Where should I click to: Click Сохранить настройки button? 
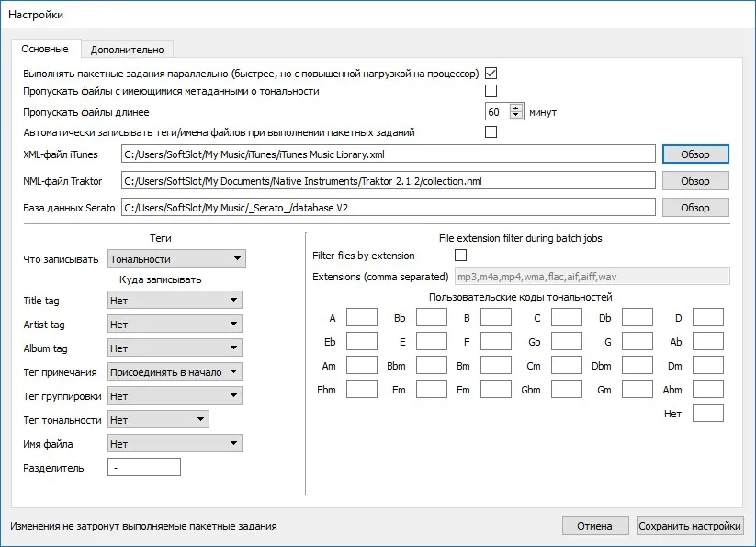coord(690,526)
